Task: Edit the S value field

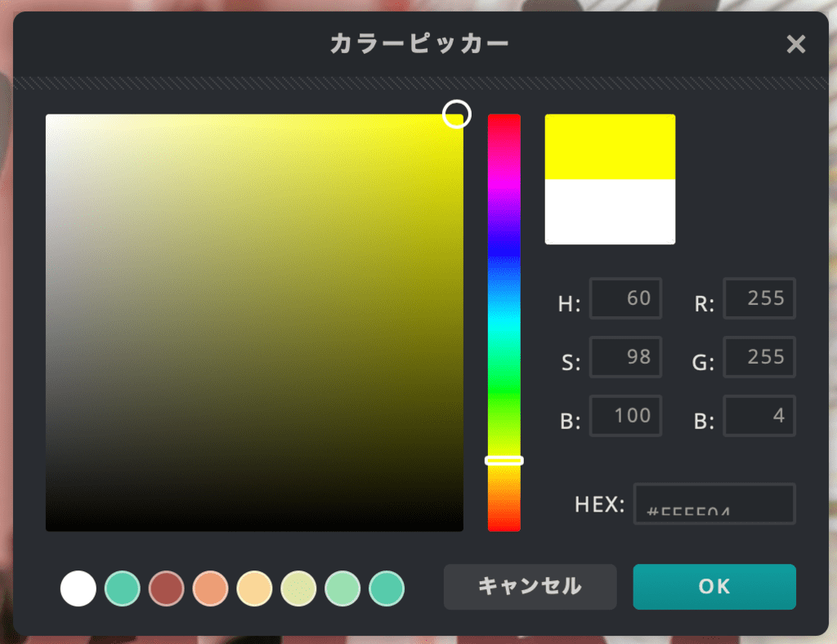Action: [625, 357]
